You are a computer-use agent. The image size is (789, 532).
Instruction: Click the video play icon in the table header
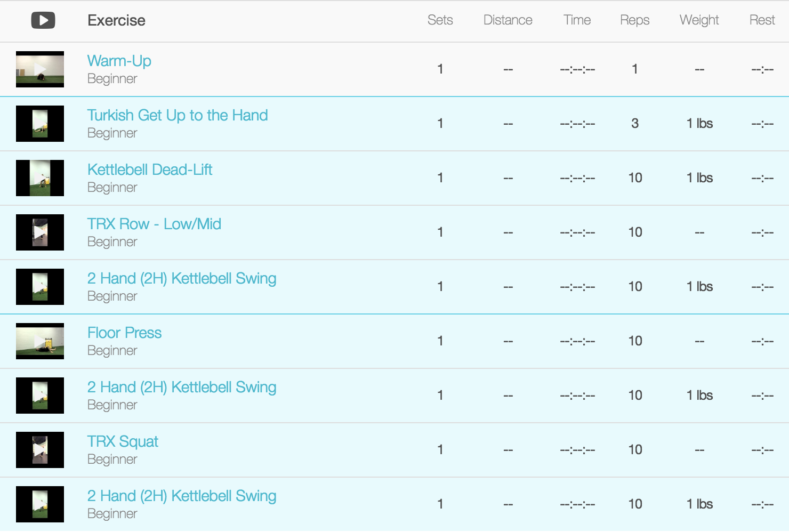43,20
